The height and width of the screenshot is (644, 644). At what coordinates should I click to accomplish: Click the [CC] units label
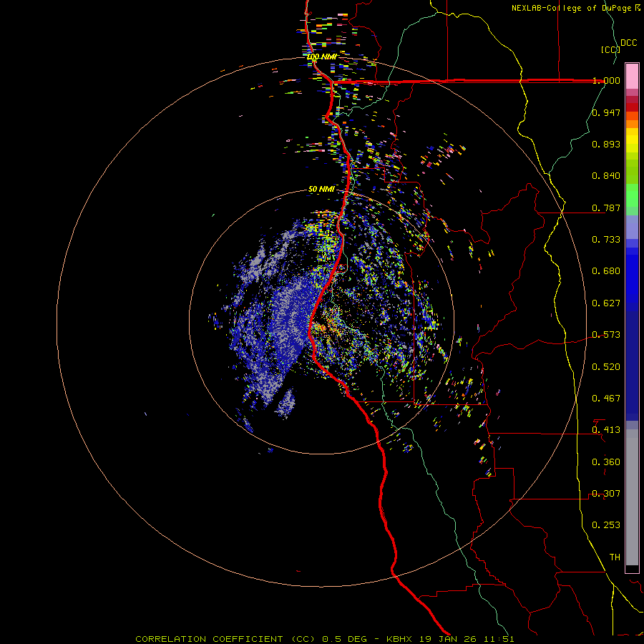[611, 49]
